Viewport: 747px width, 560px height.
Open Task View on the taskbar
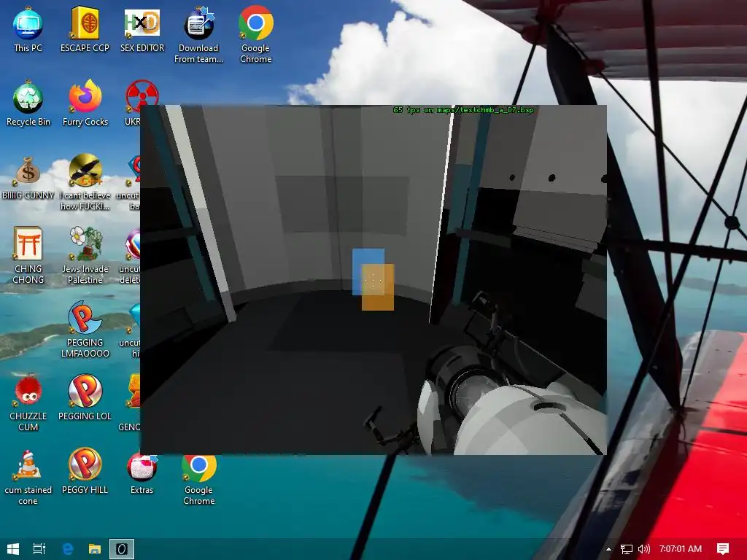[x=39, y=549]
